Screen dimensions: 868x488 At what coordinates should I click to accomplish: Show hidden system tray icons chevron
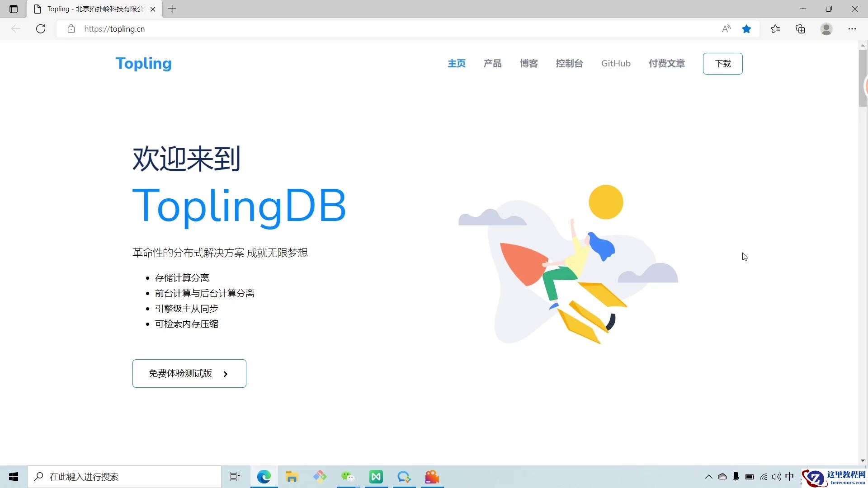click(x=708, y=477)
